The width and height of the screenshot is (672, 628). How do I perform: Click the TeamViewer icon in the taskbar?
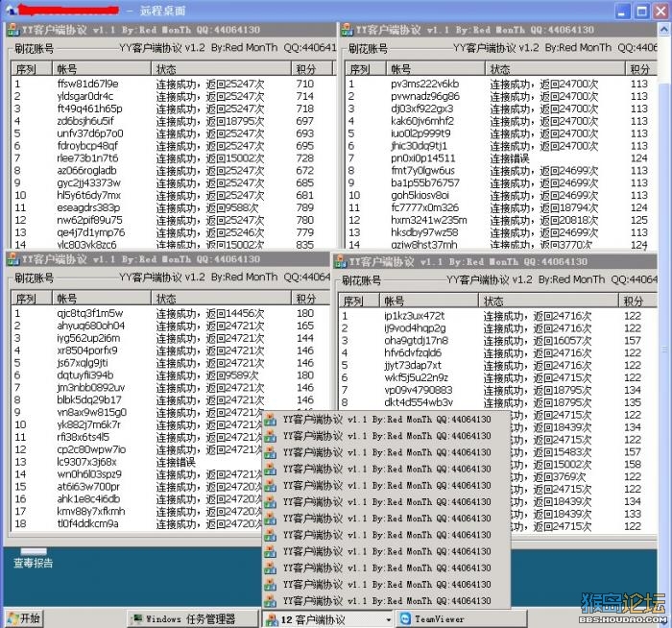[x=405, y=618]
